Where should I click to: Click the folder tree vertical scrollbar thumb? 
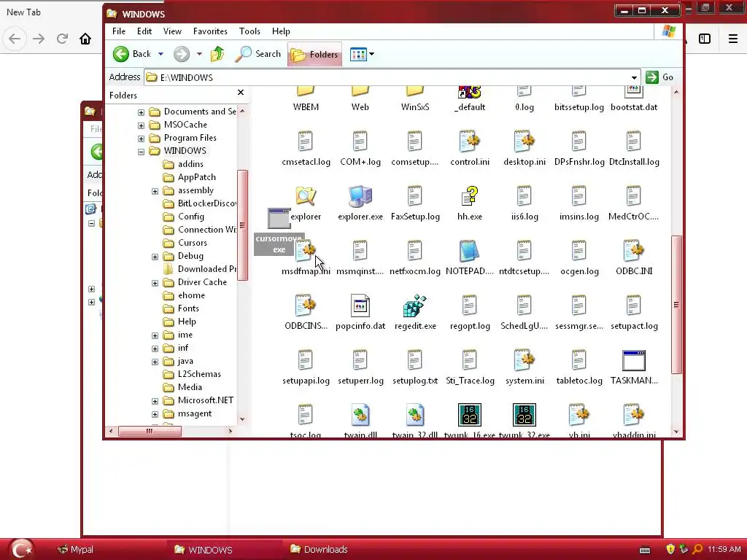coord(242,225)
